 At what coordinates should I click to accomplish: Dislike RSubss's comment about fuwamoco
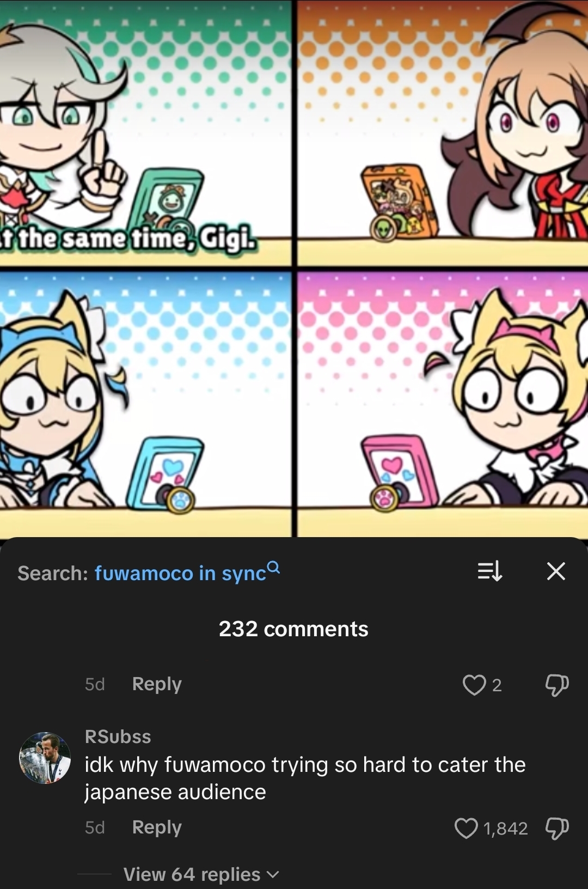click(557, 829)
